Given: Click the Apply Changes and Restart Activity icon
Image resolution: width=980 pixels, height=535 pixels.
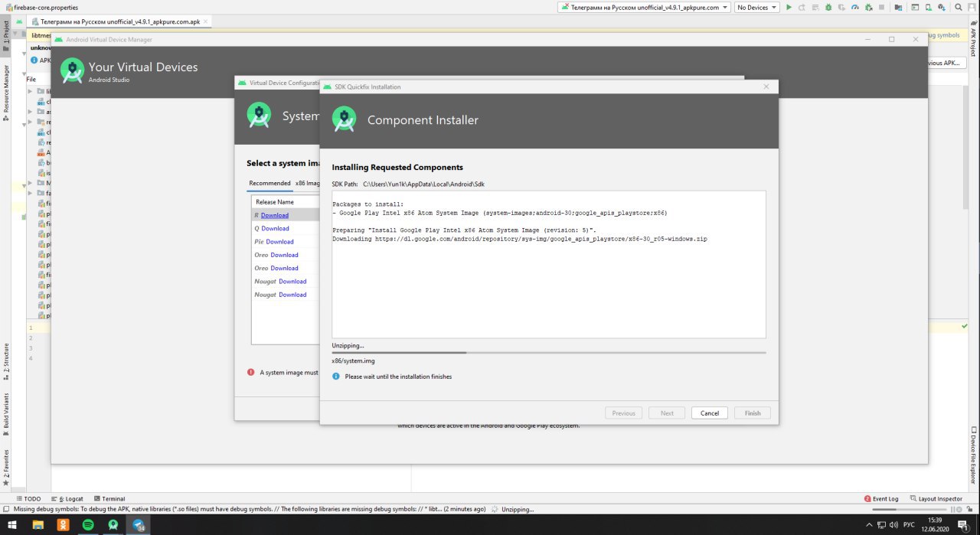Looking at the screenshot, I should [x=802, y=7].
